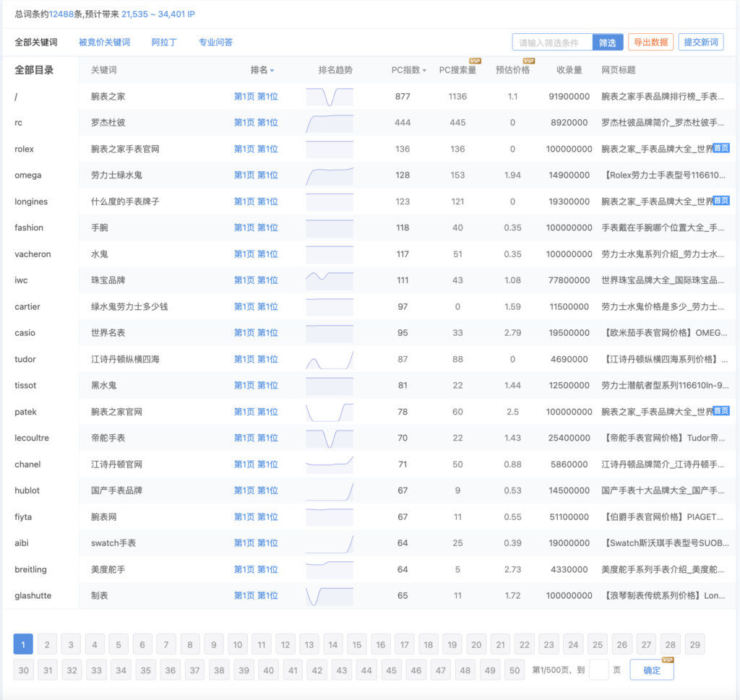Select the fashion directory

tap(29, 228)
